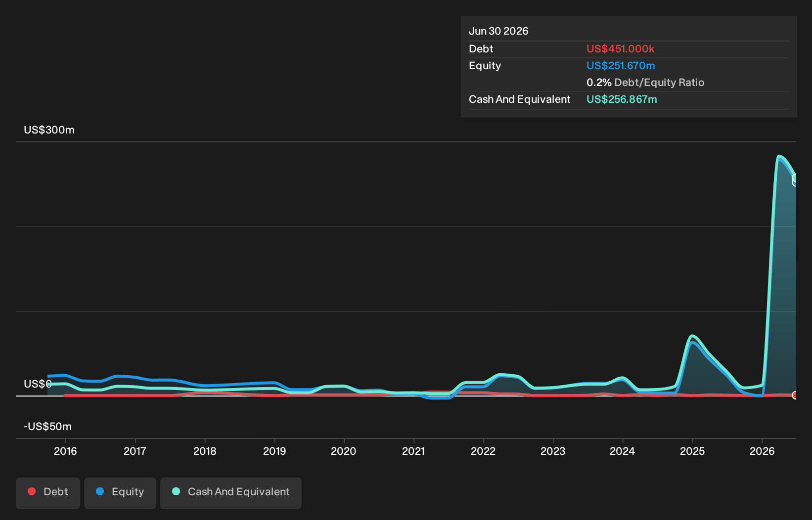812x520 pixels.
Task: Click the teal Cash And Equivalent legend dot
Action: 176,491
